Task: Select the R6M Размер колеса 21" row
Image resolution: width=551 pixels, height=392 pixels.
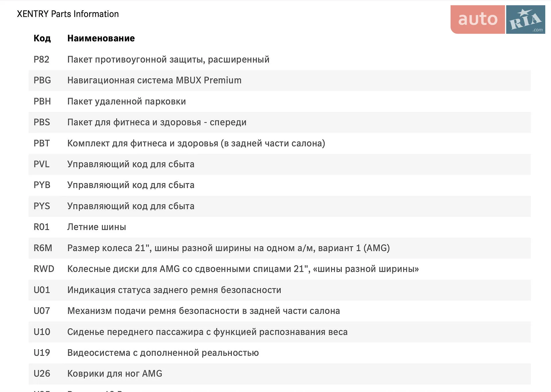Action: click(x=280, y=248)
